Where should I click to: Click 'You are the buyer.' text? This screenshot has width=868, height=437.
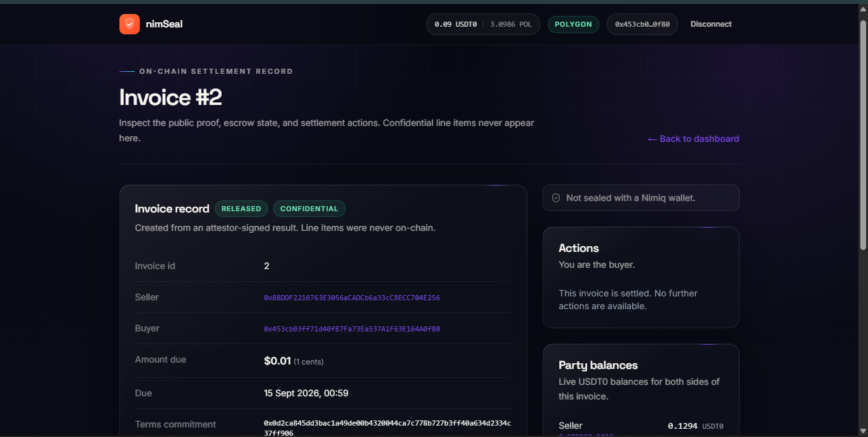597,265
